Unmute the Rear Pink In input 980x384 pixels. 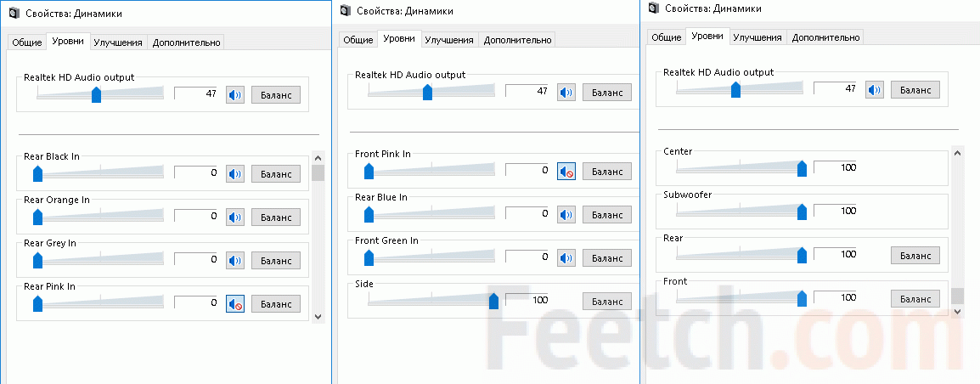tap(235, 303)
